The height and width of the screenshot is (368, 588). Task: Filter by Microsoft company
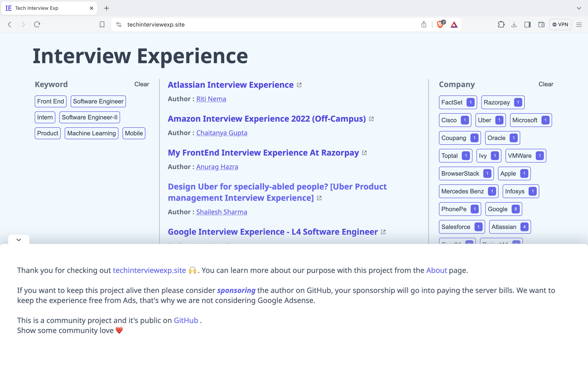point(531,120)
